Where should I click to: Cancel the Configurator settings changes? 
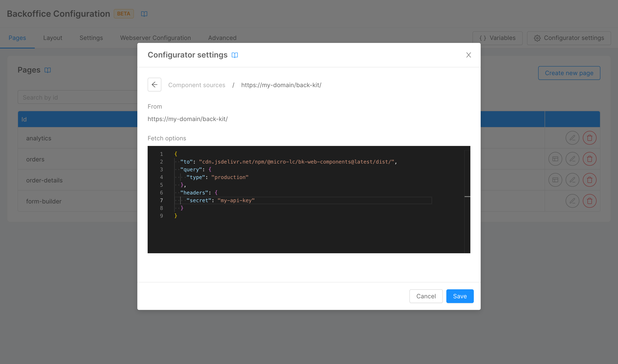point(426,296)
